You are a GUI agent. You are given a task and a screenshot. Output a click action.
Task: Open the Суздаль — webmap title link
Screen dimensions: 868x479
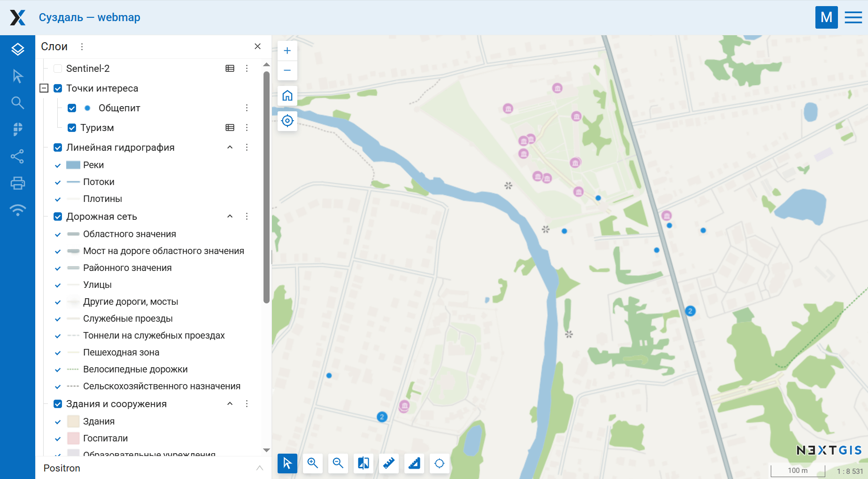[89, 17]
